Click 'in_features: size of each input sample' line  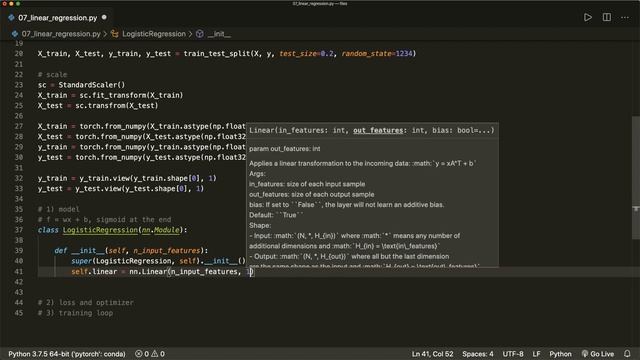[307, 184]
